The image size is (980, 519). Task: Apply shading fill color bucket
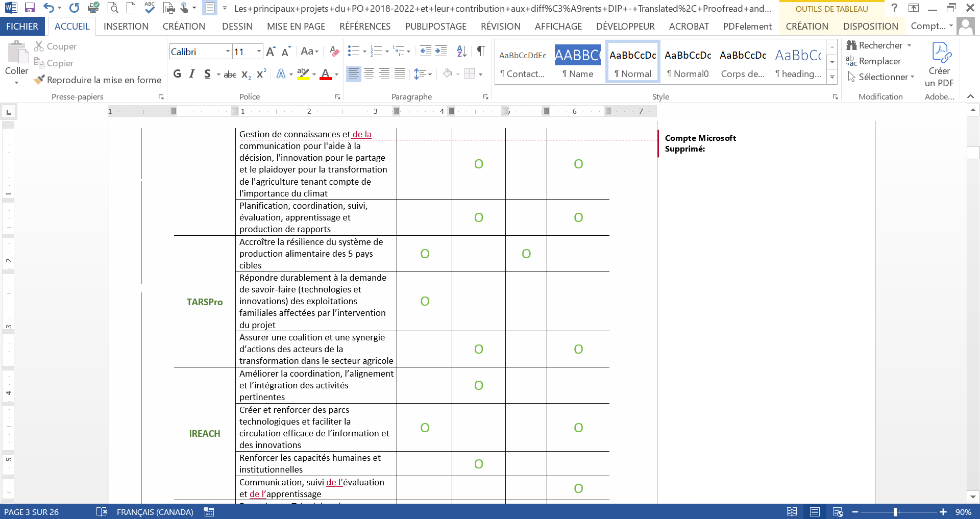coord(448,74)
